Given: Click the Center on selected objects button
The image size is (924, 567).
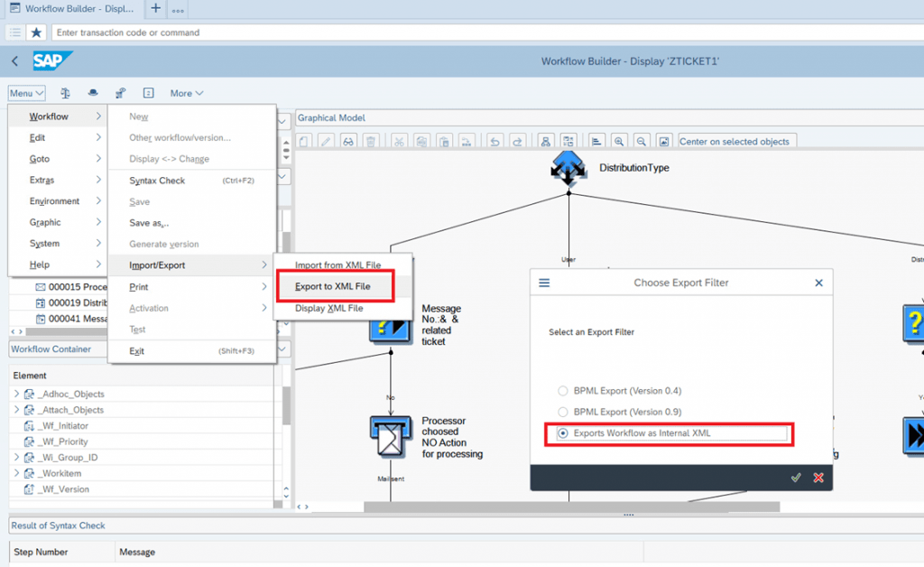Looking at the screenshot, I should pos(737,142).
